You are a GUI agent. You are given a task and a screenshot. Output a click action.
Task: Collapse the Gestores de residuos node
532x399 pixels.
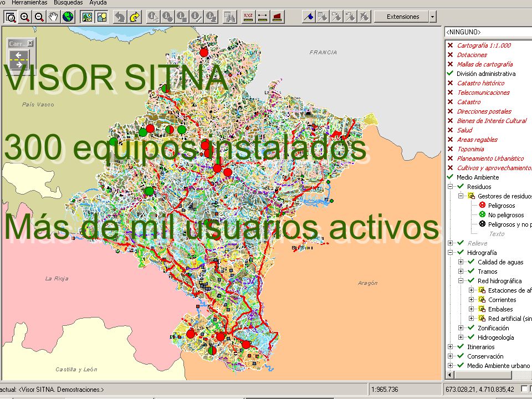pos(461,196)
